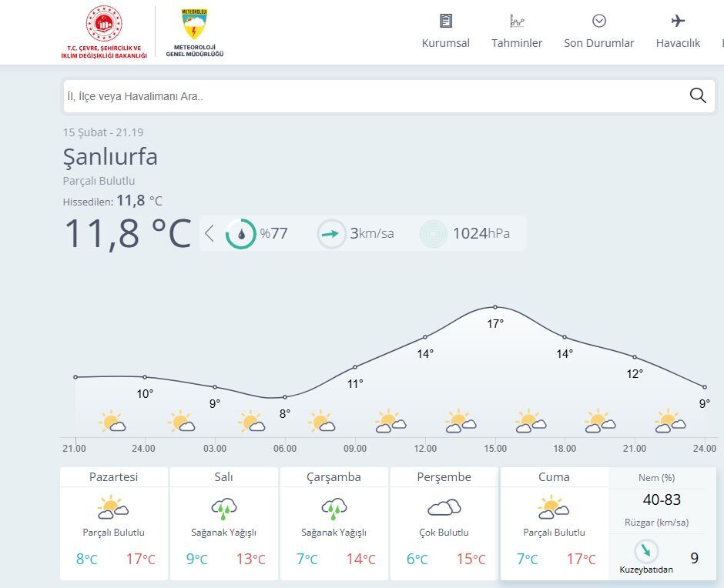Screen dimensions: 724x588
Task: Click the 17° peak point on the chart
Action: (495, 307)
